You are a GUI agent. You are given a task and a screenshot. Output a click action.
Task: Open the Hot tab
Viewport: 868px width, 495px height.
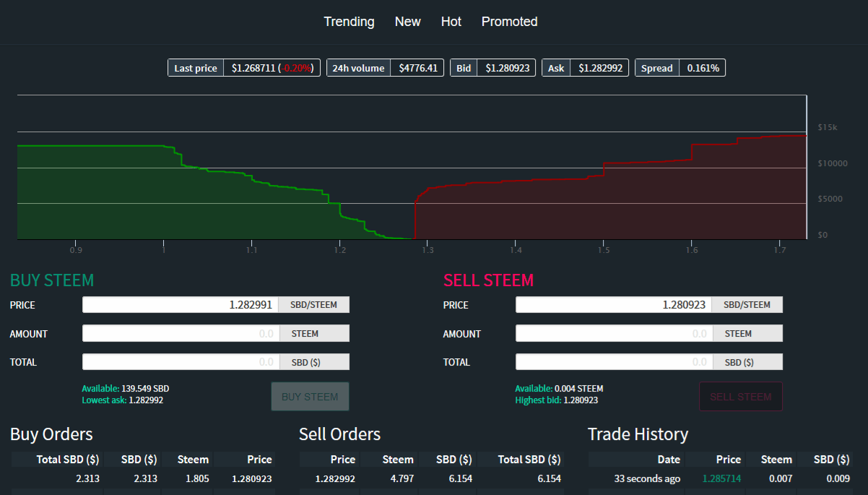tap(451, 22)
